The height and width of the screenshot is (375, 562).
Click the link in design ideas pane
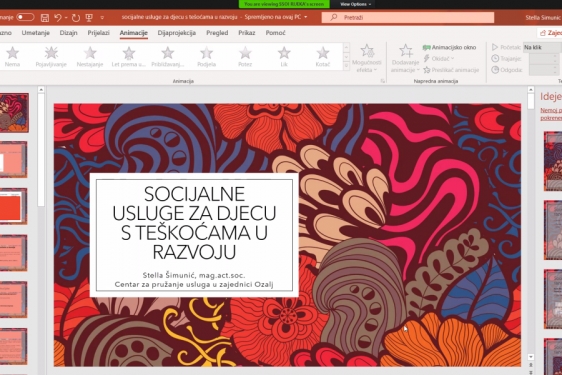[551, 114]
